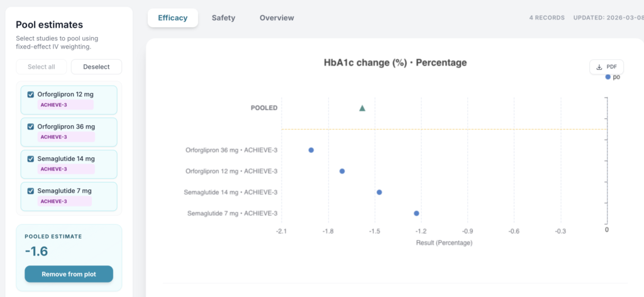Viewport: 644px width, 297px height.
Task: Uncheck the Orforglipron 12 mg checkbox
Action: [31, 94]
